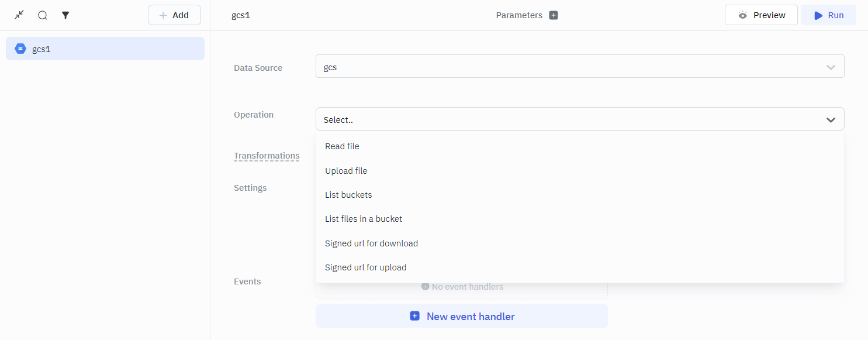Pick Signed url for upload option

[x=365, y=267]
